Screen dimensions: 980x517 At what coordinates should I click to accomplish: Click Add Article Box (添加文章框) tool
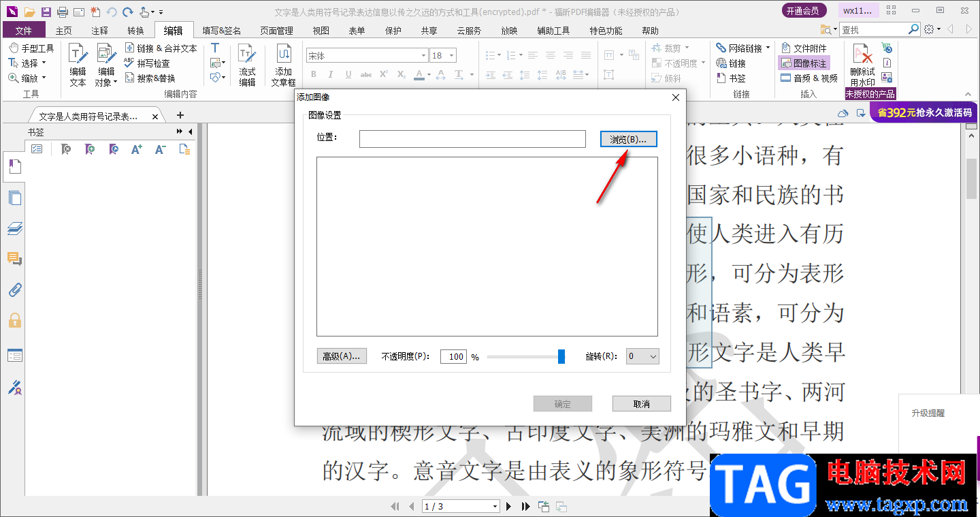point(284,65)
